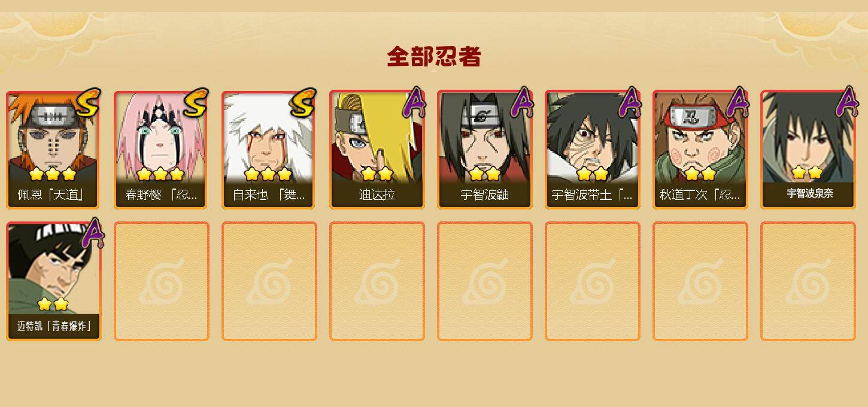This screenshot has height=407, width=868.
Task: Click the first empty ninja slot beside 迈特凯
Action: tap(162, 281)
